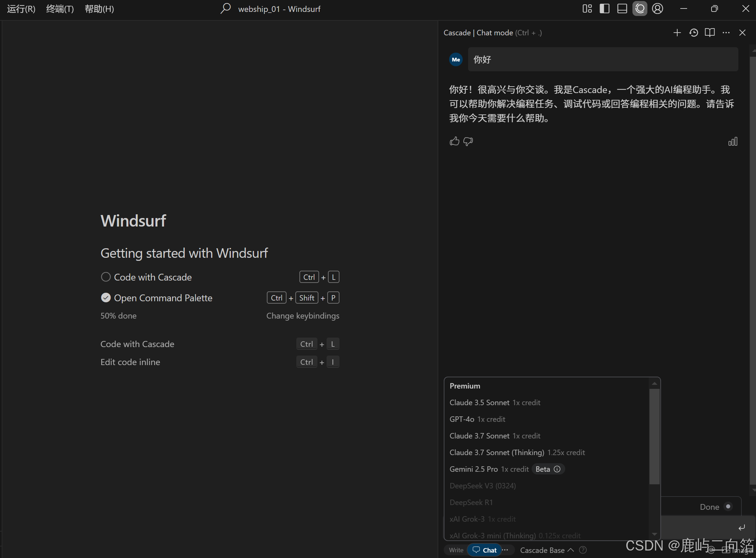Viewport: 756px width, 558px height.
Task: Switch Cascade to Write mode
Action: coord(456,550)
